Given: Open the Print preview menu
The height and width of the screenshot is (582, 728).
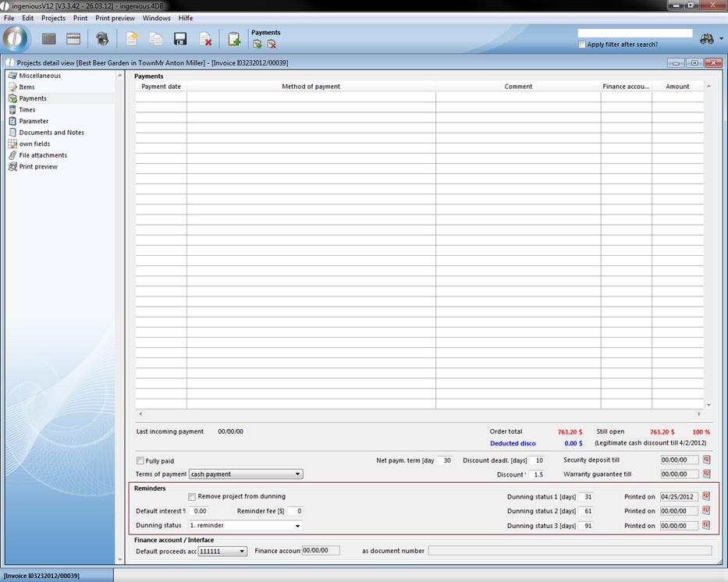Looking at the screenshot, I should tap(115, 18).
